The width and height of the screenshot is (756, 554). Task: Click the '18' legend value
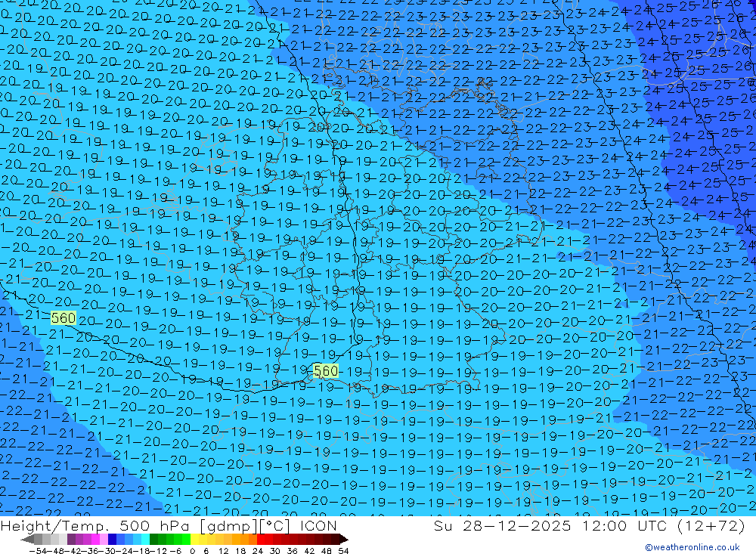240,551
